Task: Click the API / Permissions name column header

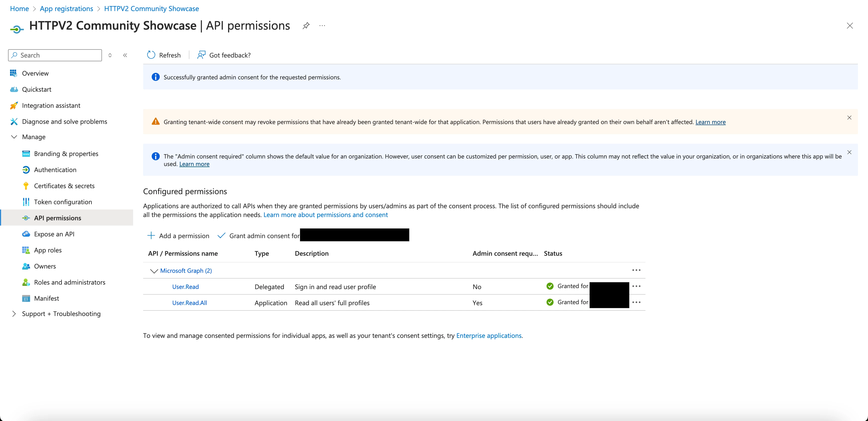Action: (183, 253)
